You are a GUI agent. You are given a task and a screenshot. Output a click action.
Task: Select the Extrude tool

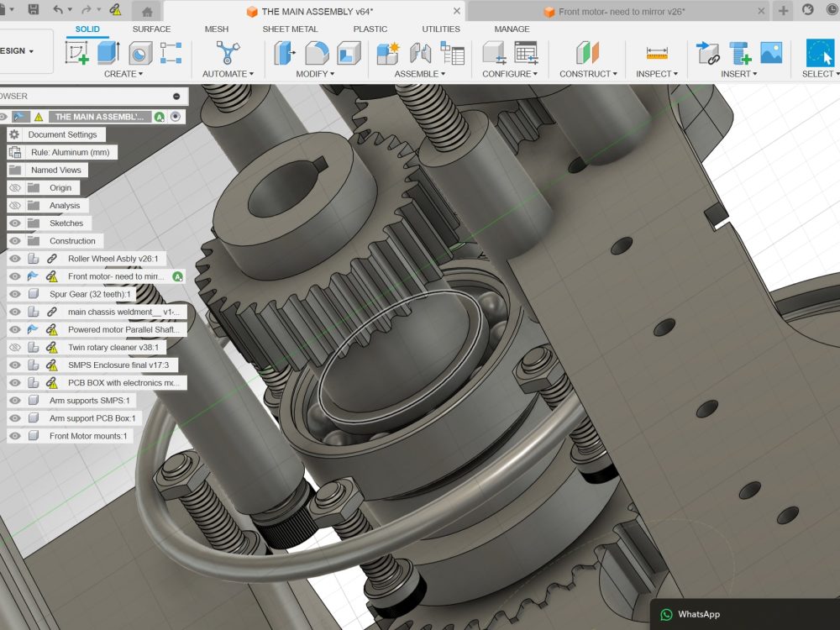click(x=108, y=53)
